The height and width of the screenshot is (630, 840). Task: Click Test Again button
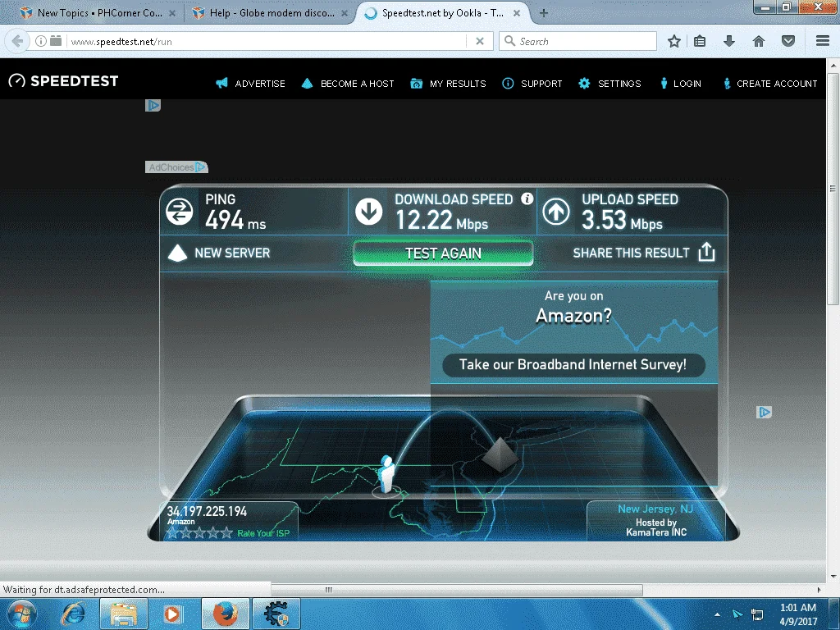click(443, 253)
